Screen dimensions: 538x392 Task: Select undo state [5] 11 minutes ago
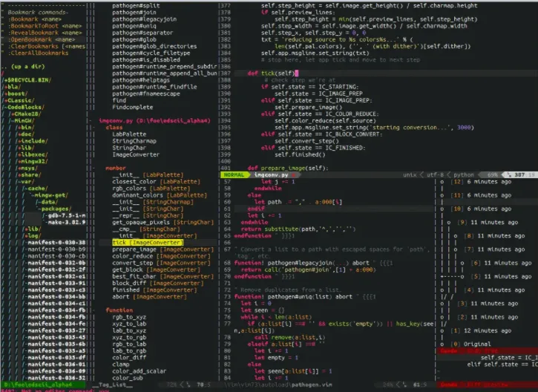[502, 276]
